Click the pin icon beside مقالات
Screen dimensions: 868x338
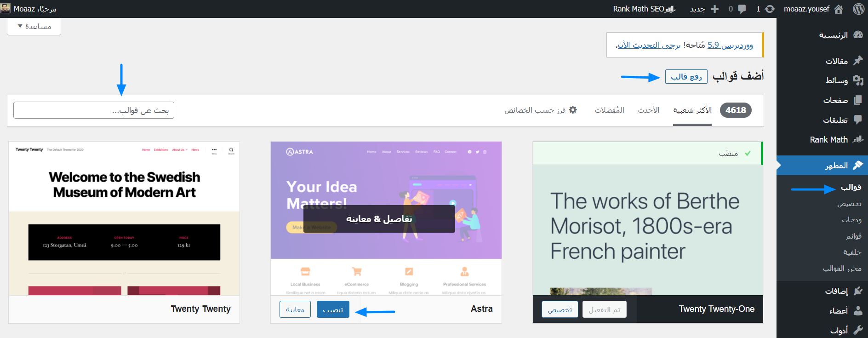(x=858, y=61)
